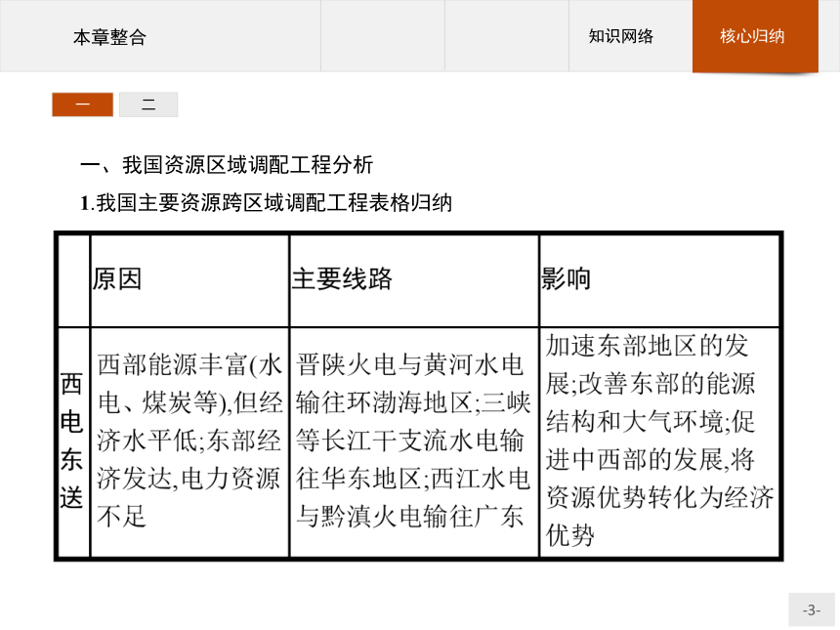
Task: Click the cell starting 晋陕火电与黄河水电
Action: tap(414, 441)
